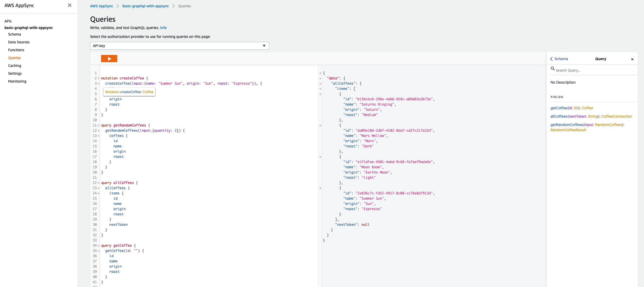
Task: Fold the query getCoffee block at line 34
Action: tap(99, 246)
